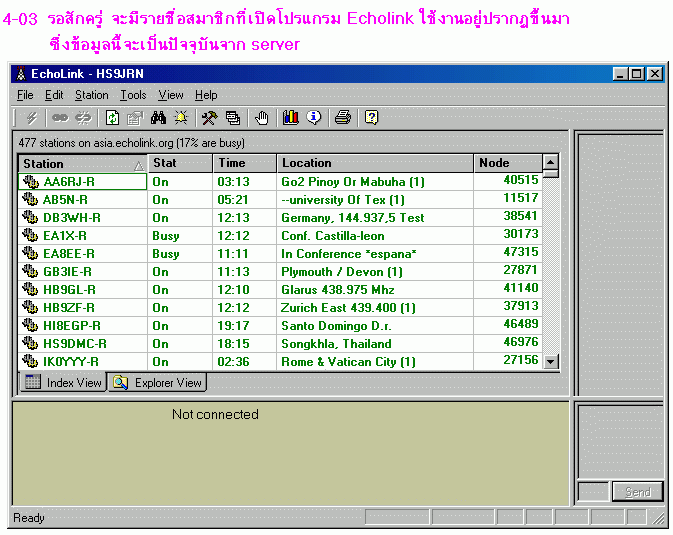
Task: Click location 'Plymouth / Devon (1)'
Action: pos(342,272)
